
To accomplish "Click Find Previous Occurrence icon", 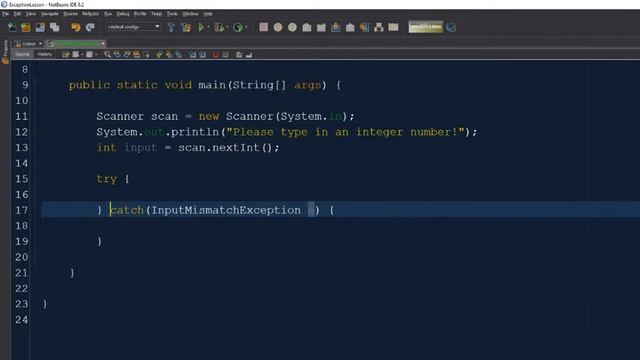I will 117,54.
